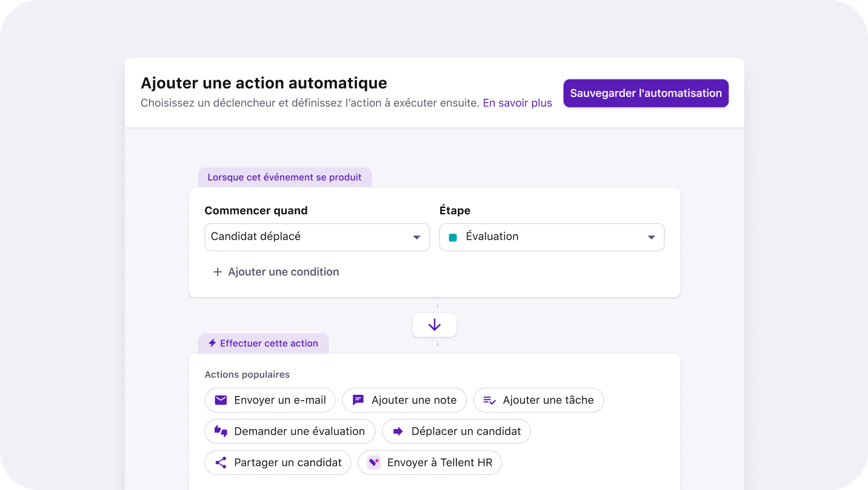This screenshot has height=490, width=868.
Task: Click the share icon on Partager un candidat
Action: (x=221, y=462)
